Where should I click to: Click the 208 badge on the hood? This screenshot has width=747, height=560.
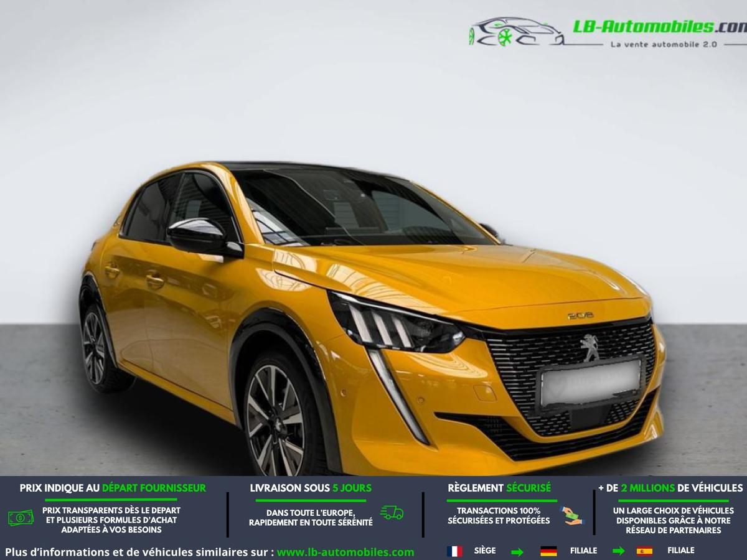[580, 315]
